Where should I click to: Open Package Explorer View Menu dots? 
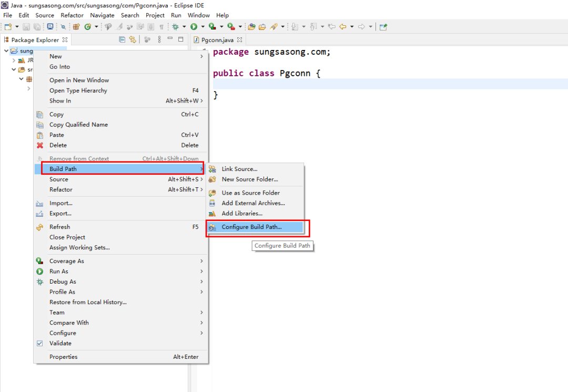[159, 39]
